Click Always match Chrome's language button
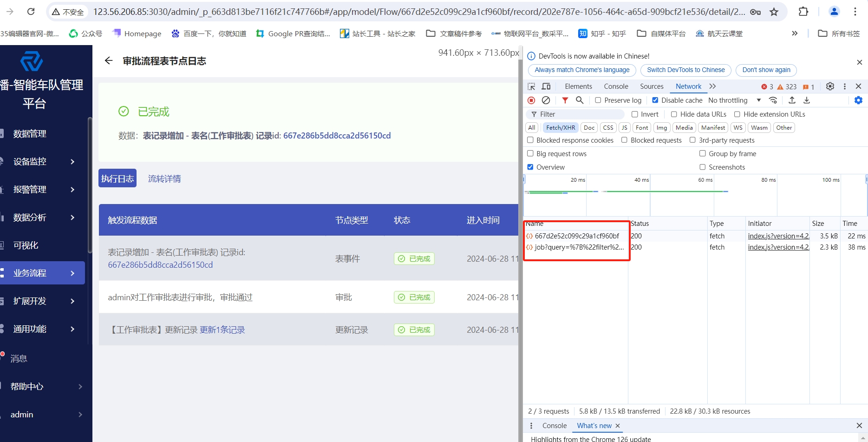Screen dimensions: 868x442 582,70
